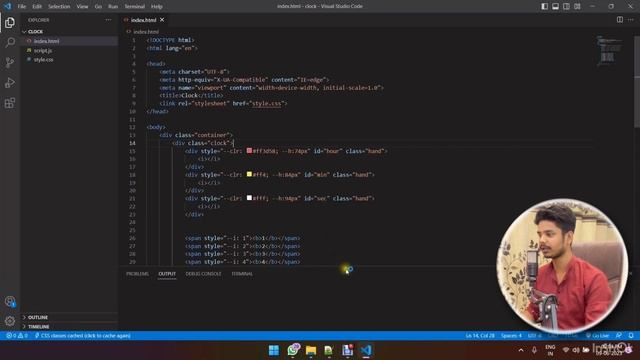
Task: Click the editor minimap preview
Action: (609, 50)
